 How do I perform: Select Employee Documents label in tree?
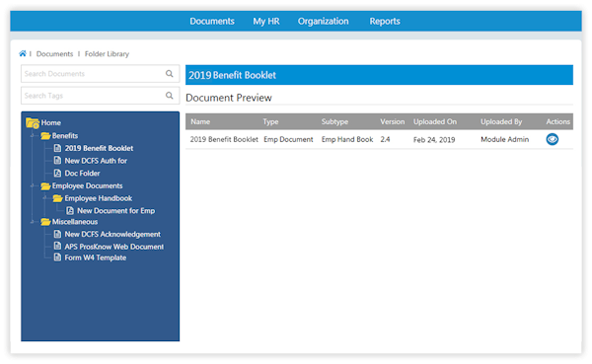click(x=87, y=185)
